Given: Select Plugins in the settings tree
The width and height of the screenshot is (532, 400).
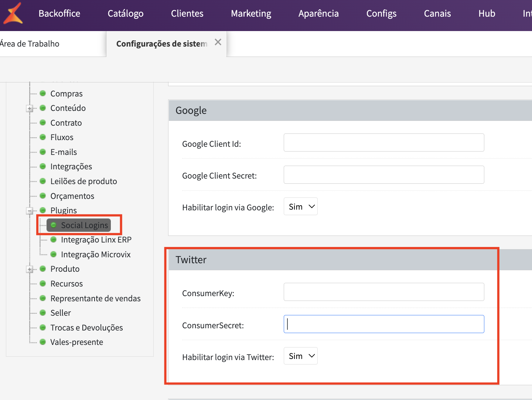Looking at the screenshot, I should pyautogui.click(x=64, y=210).
